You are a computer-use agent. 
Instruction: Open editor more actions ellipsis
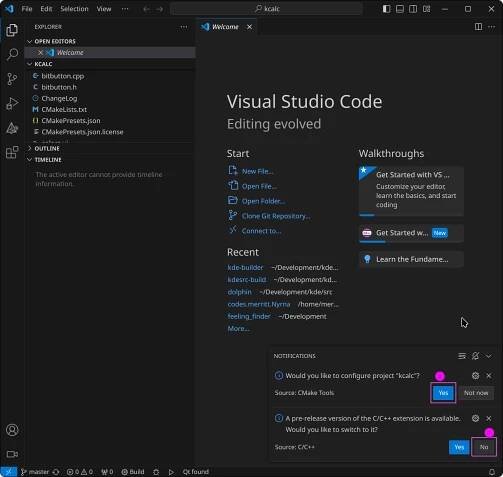(492, 27)
